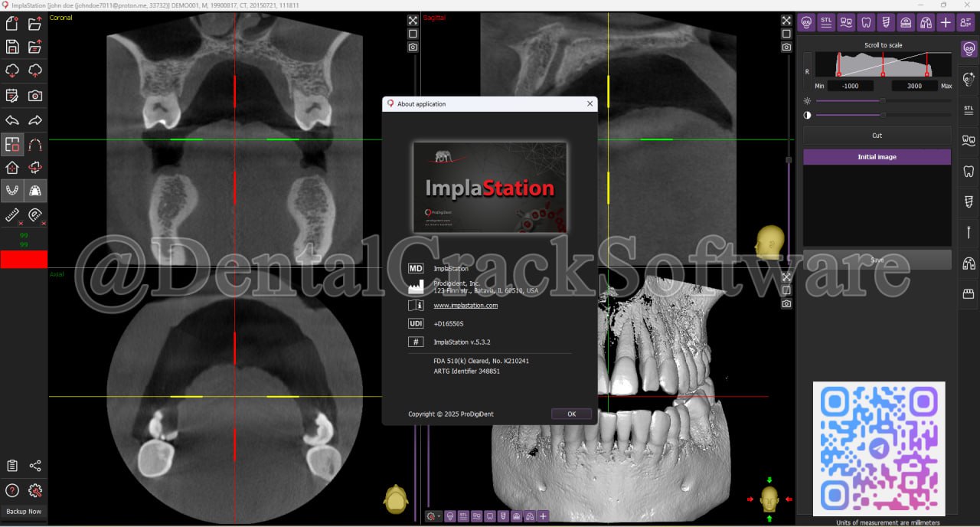Screen dimensions: 980x527
Task: Edit the Max value field 3000
Action: tap(914, 86)
